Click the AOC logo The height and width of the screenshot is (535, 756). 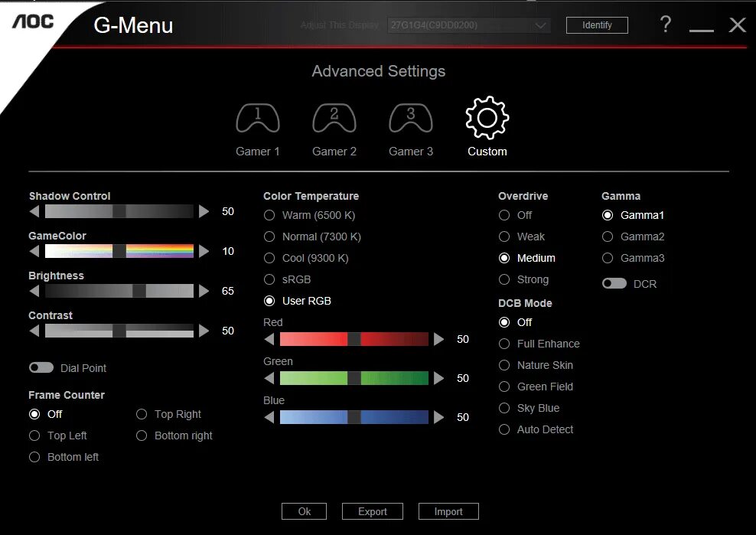pyautogui.click(x=33, y=21)
